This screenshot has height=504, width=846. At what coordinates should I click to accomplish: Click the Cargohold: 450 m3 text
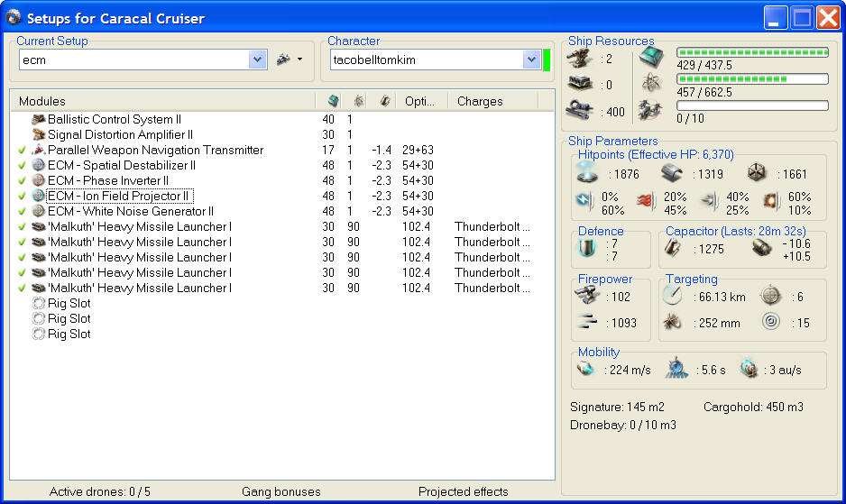point(753,407)
